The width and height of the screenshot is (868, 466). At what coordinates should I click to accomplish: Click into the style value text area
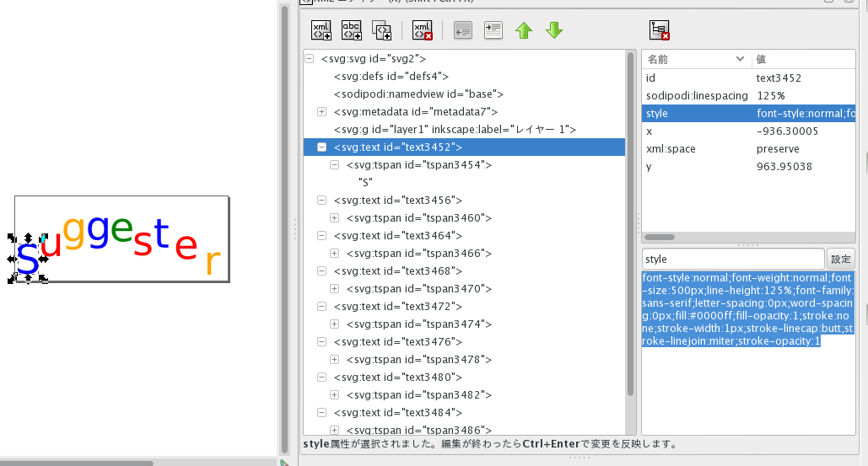click(748, 352)
